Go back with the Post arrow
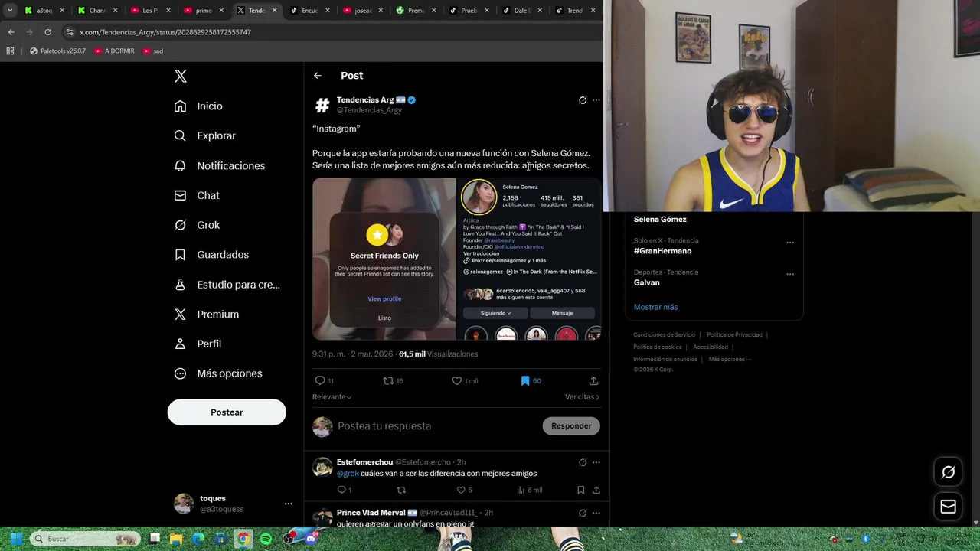 point(318,76)
